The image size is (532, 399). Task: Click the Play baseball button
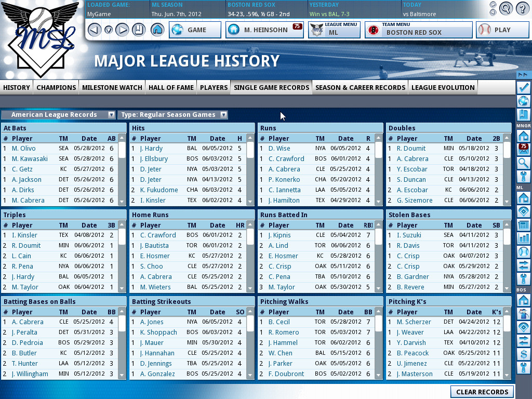coord(502,30)
